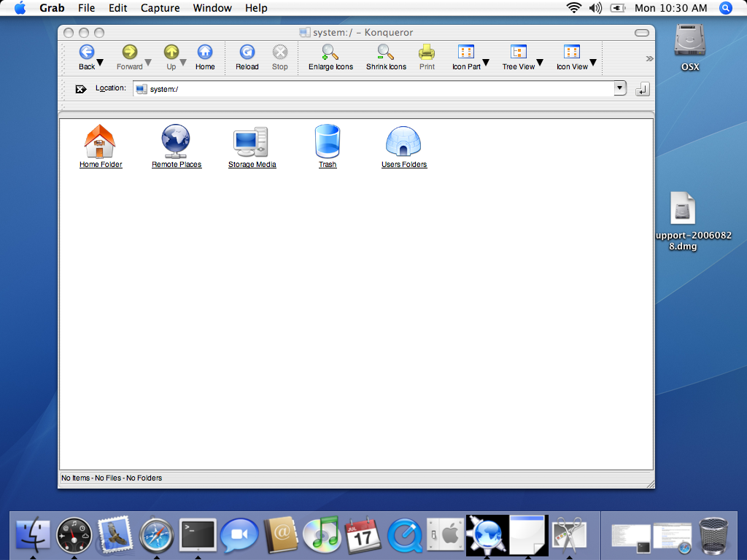Image resolution: width=747 pixels, height=560 pixels.
Task: Launch Finder from the Dock
Action: [x=33, y=535]
